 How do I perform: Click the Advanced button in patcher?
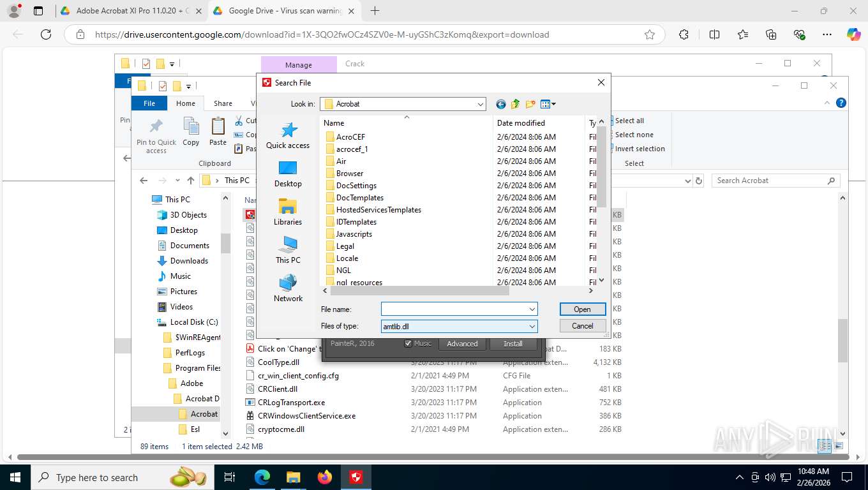462,343
